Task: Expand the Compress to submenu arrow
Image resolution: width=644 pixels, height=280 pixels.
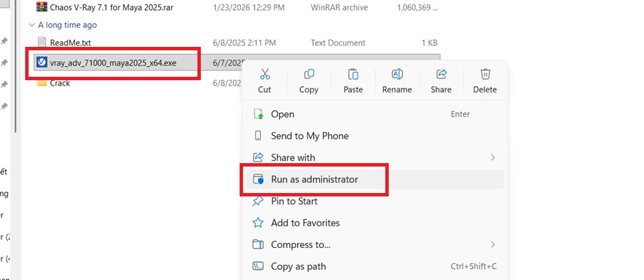Action: 493,245
